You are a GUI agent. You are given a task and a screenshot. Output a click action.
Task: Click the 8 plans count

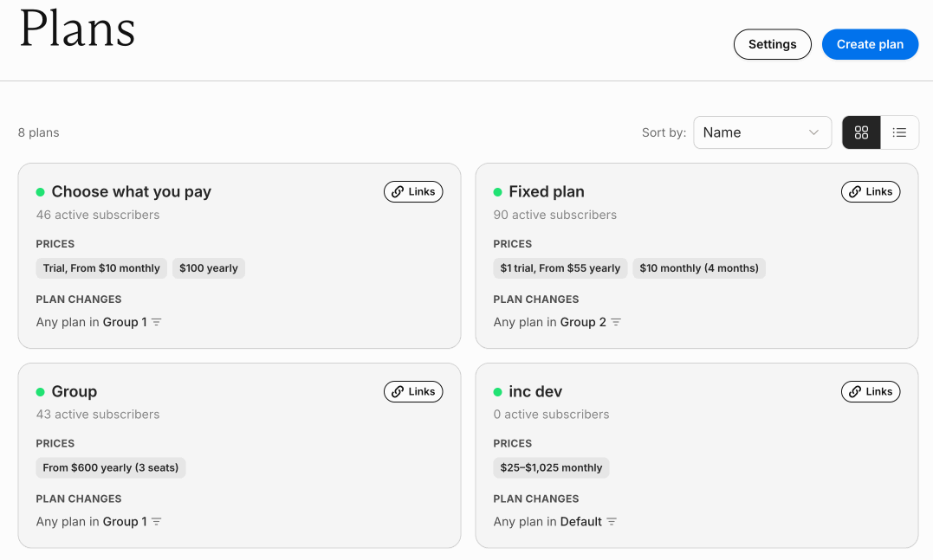[39, 132]
